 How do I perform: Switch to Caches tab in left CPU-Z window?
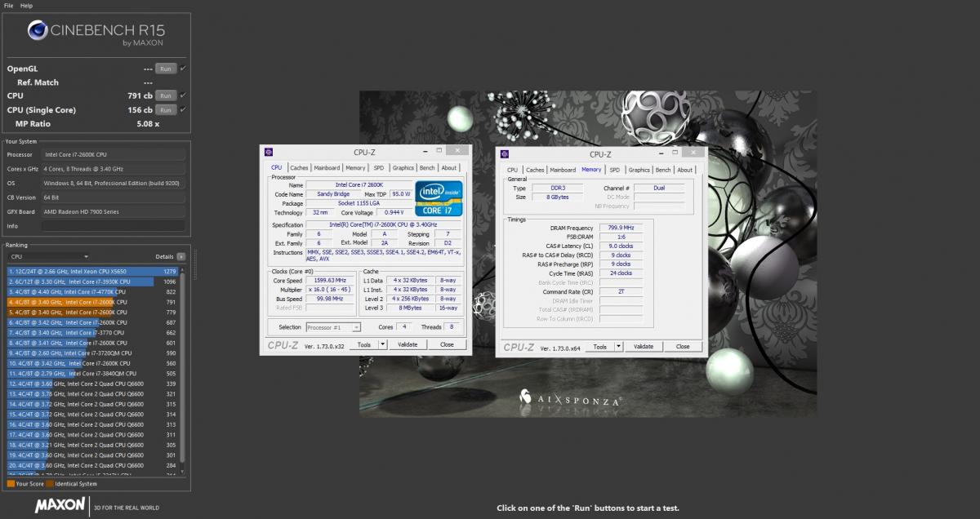(x=299, y=168)
